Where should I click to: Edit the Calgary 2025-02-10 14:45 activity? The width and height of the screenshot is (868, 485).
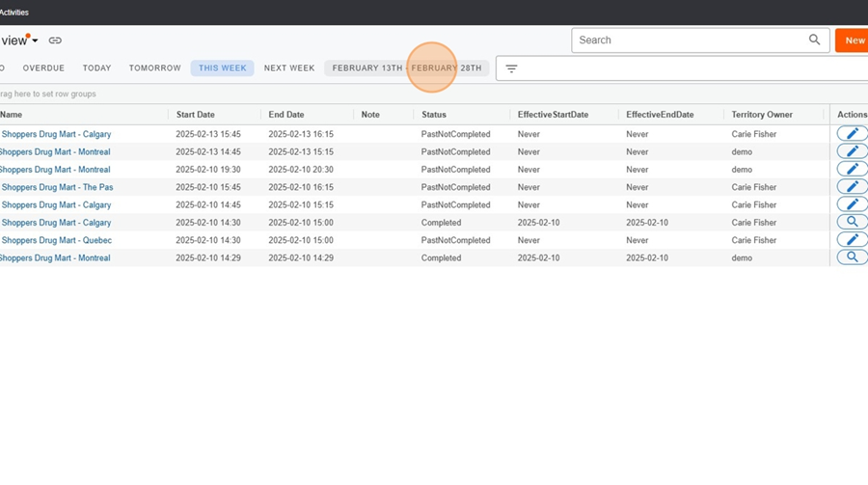click(852, 204)
